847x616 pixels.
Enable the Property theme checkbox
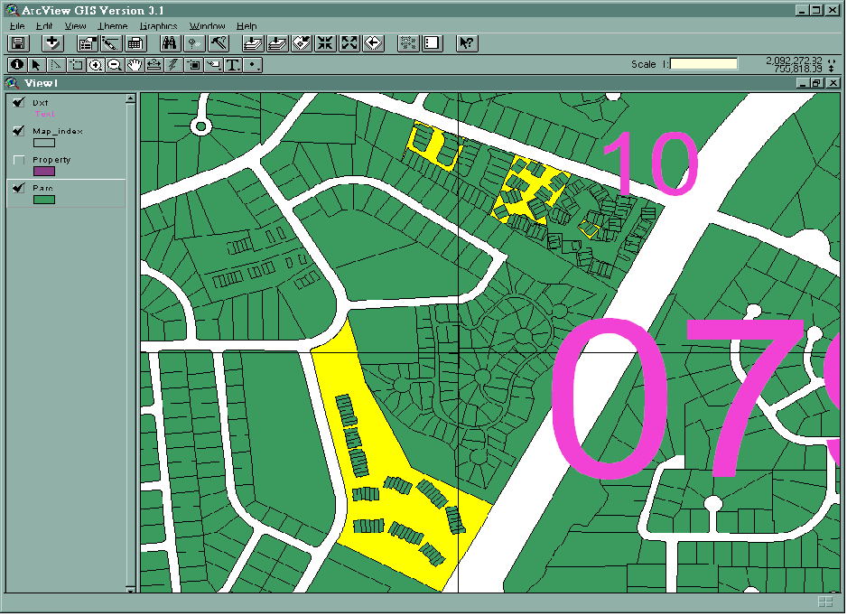point(18,160)
